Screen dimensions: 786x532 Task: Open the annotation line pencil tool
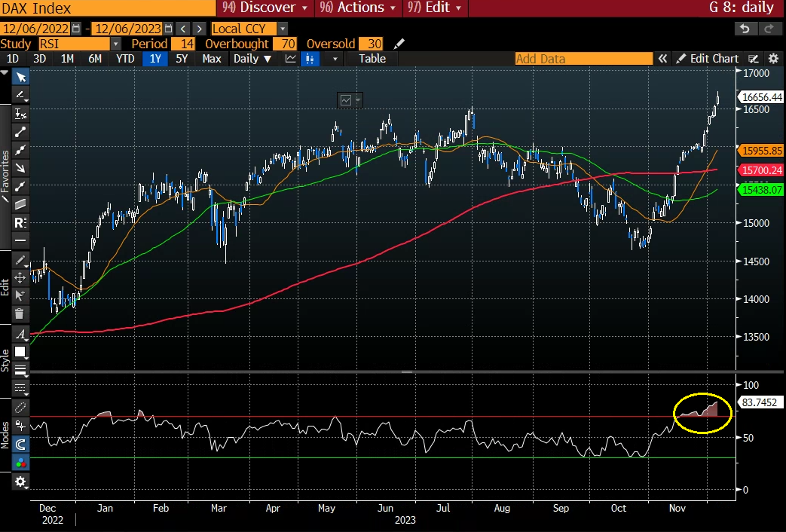click(x=20, y=95)
